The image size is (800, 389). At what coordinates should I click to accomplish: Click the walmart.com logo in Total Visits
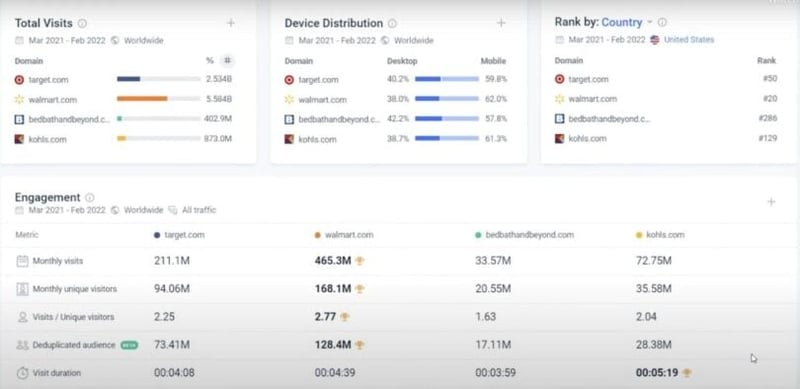coord(19,100)
